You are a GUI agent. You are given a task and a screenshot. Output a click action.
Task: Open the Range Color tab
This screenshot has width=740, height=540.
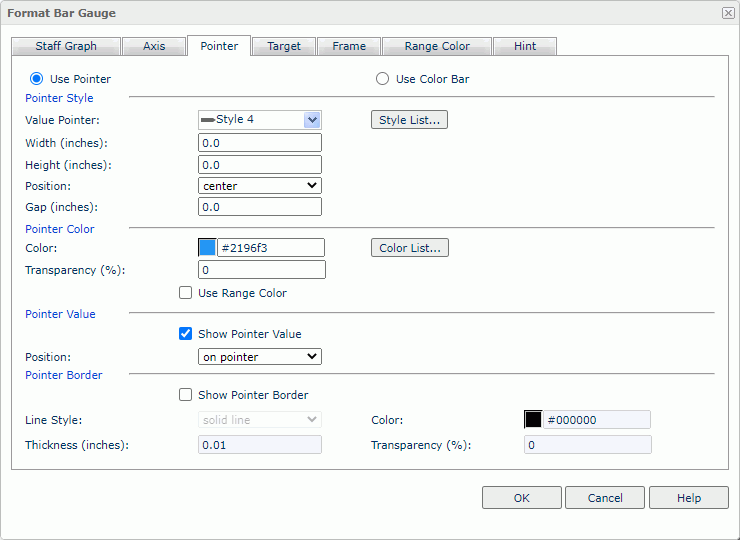point(436,46)
